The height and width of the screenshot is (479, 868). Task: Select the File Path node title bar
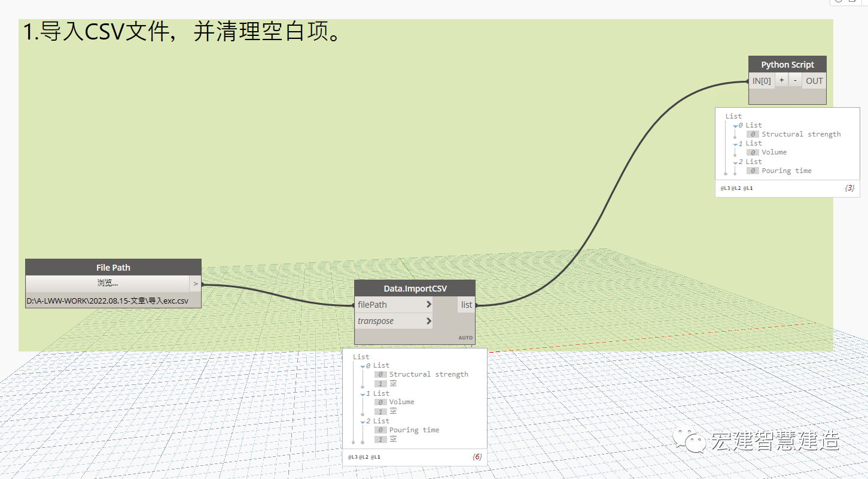(113, 268)
